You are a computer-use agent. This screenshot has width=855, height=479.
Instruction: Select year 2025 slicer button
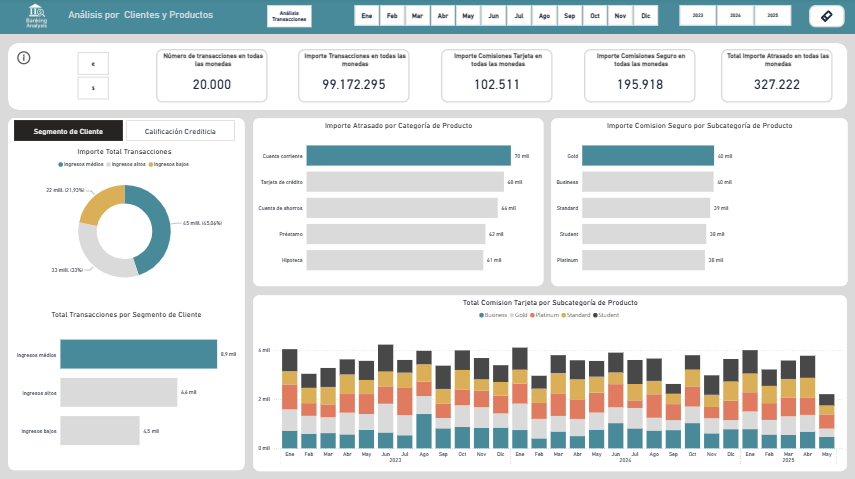click(x=773, y=16)
